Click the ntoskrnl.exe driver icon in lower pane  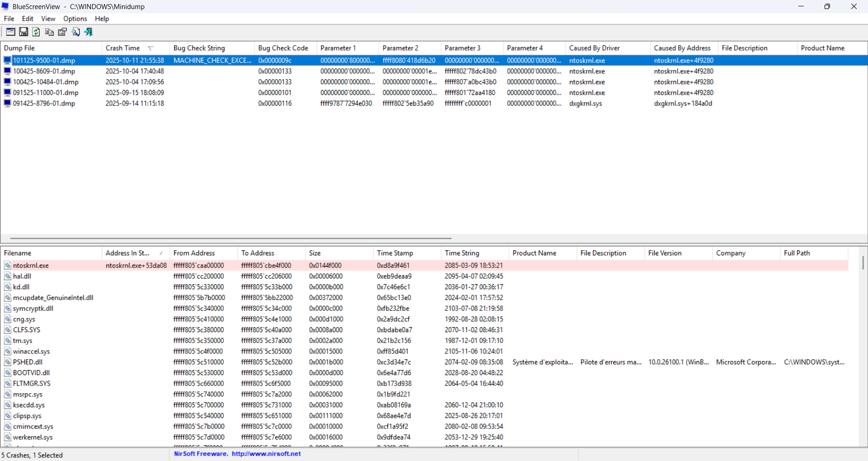(x=8, y=265)
